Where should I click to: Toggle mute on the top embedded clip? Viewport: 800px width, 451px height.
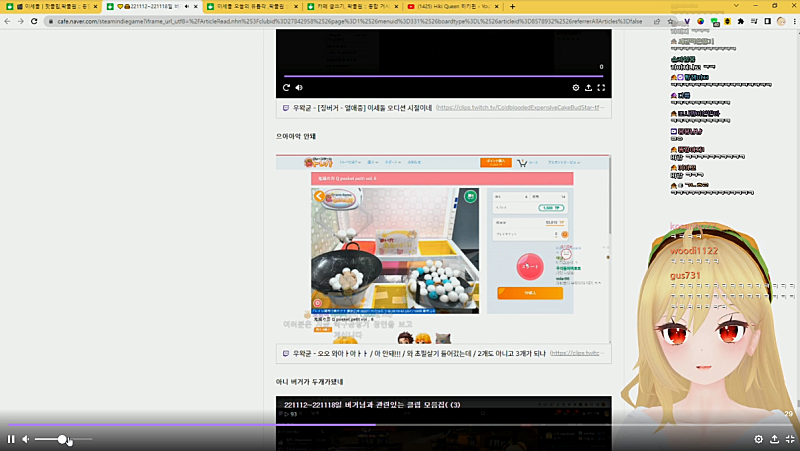299,88
